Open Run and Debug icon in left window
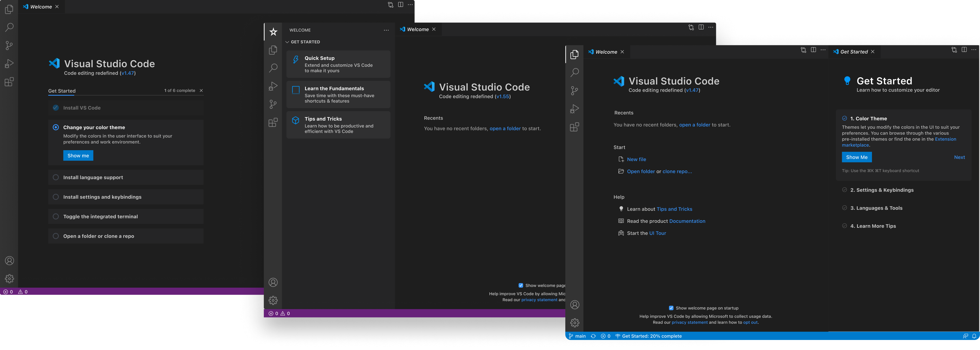980x350 pixels. pyautogui.click(x=9, y=64)
